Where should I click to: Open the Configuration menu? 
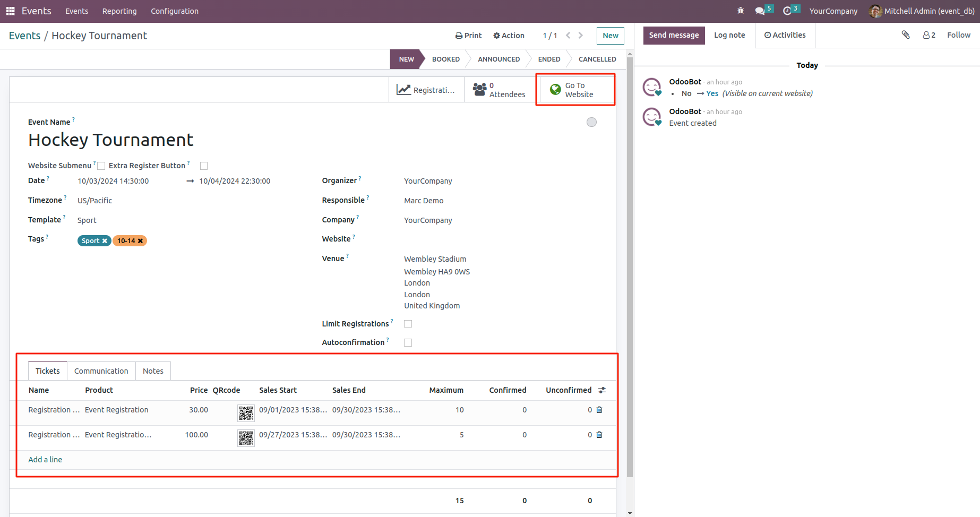click(x=175, y=11)
